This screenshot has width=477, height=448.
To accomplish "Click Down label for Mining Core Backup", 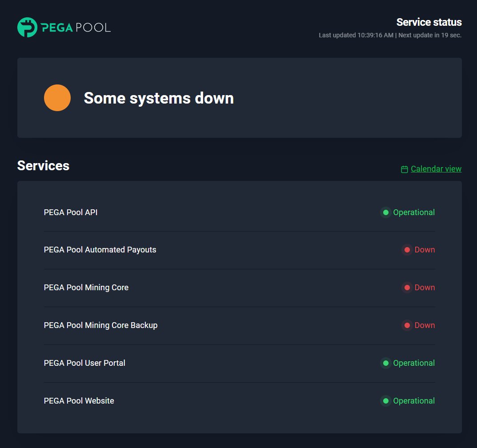I will click(425, 325).
